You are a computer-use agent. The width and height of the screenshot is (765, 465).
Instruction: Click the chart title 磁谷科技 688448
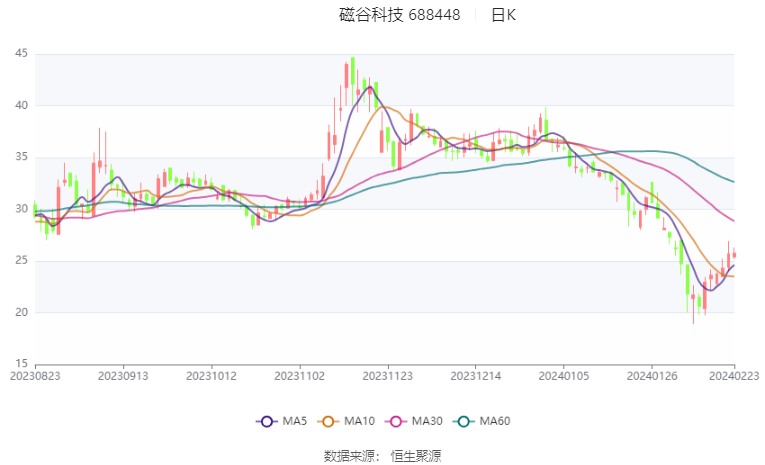click(x=399, y=15)
